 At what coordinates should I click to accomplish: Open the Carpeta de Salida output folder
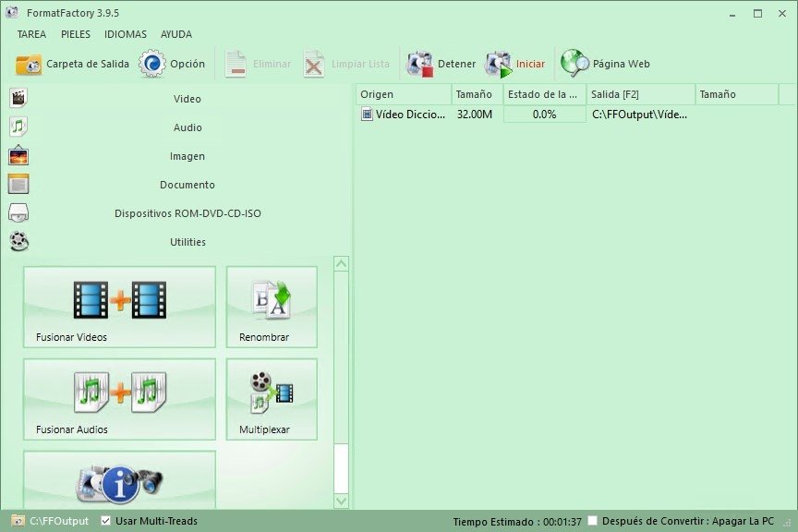click(72, 64)
